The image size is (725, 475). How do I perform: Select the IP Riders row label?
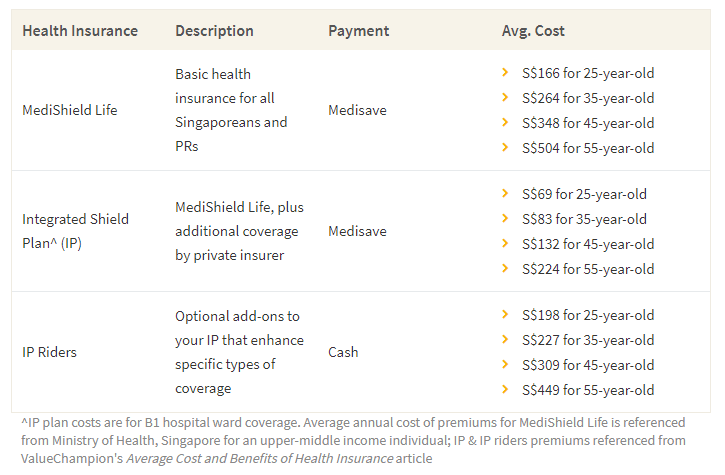(50, 352)
